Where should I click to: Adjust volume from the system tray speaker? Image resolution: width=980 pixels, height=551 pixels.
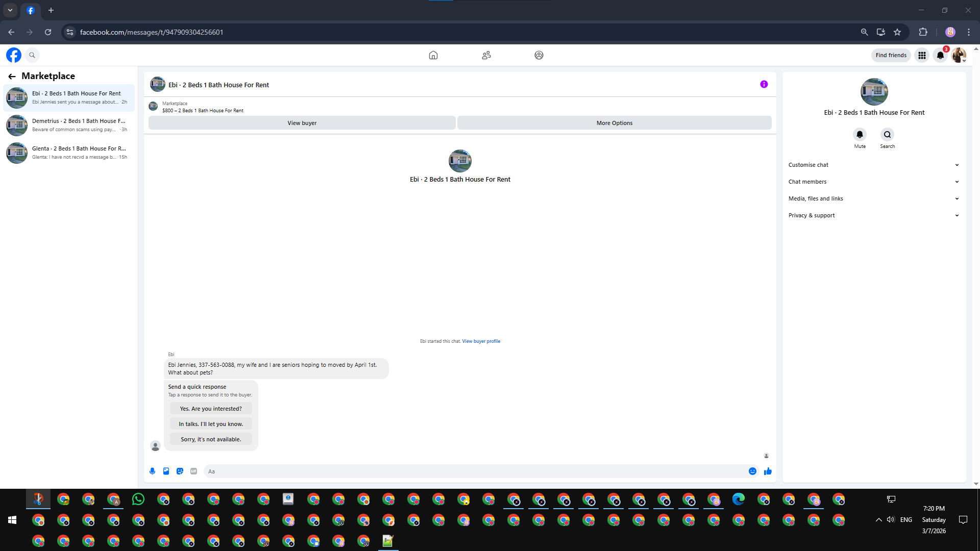[x=891, y=520]
